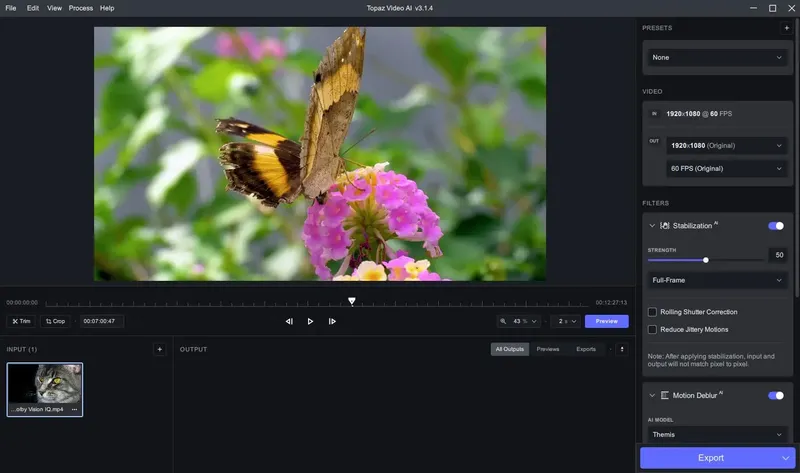Click the Trim button

pyautogui.click(x=21, y=321)
